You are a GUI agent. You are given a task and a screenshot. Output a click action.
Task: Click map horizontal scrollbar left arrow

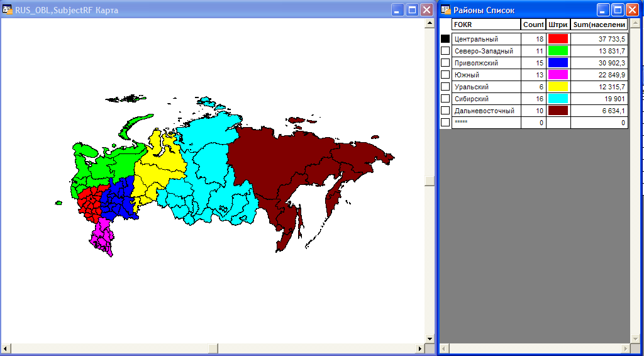5,348
